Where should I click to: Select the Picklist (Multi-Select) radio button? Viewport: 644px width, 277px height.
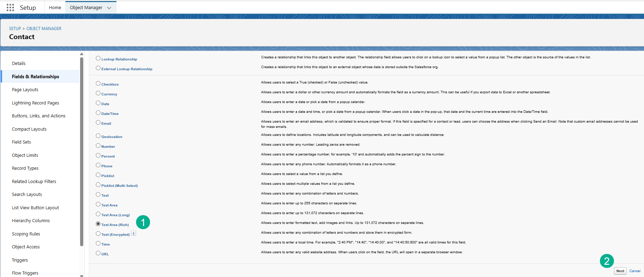98,185
